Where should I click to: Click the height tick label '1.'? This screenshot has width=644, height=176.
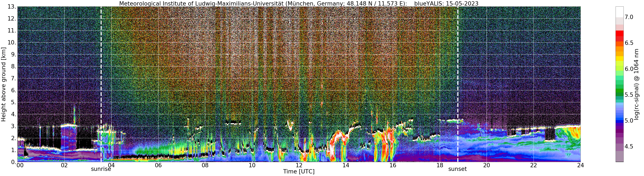(x=13, y=150)
